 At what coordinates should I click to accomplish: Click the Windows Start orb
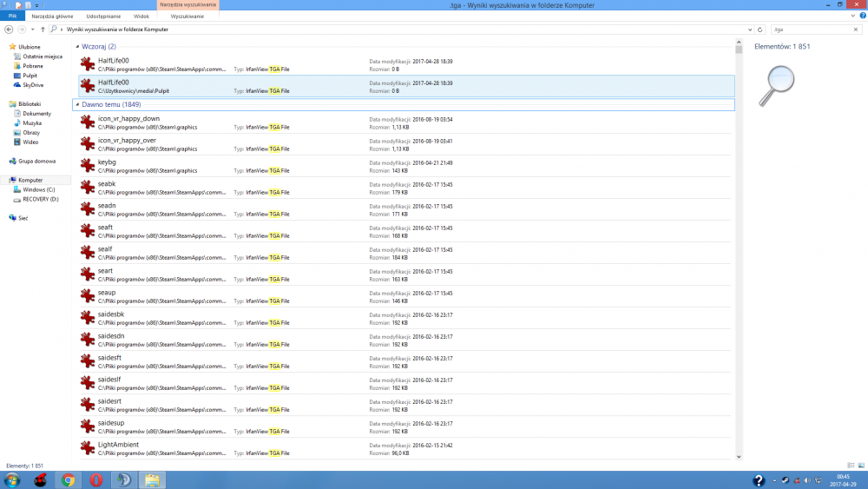(x=12, y=479)
